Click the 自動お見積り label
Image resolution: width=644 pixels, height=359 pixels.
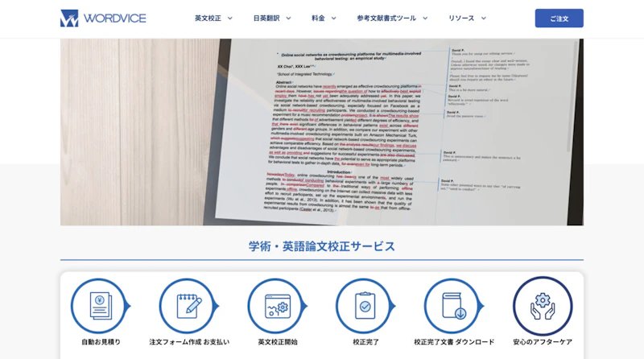101,342
